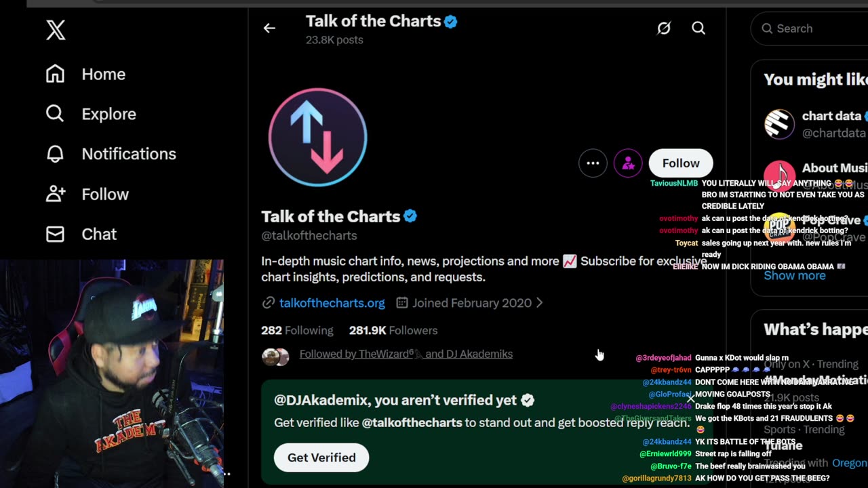Go back using the left arrow
The width and height of the screenshot is (868, 488).
click(x=269, y=28)
